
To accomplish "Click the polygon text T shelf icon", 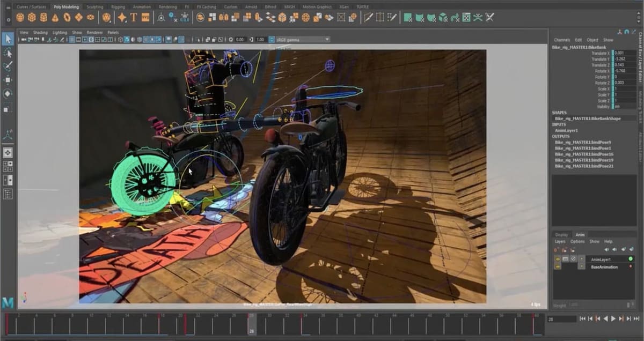I will click(x=134, y=17).
